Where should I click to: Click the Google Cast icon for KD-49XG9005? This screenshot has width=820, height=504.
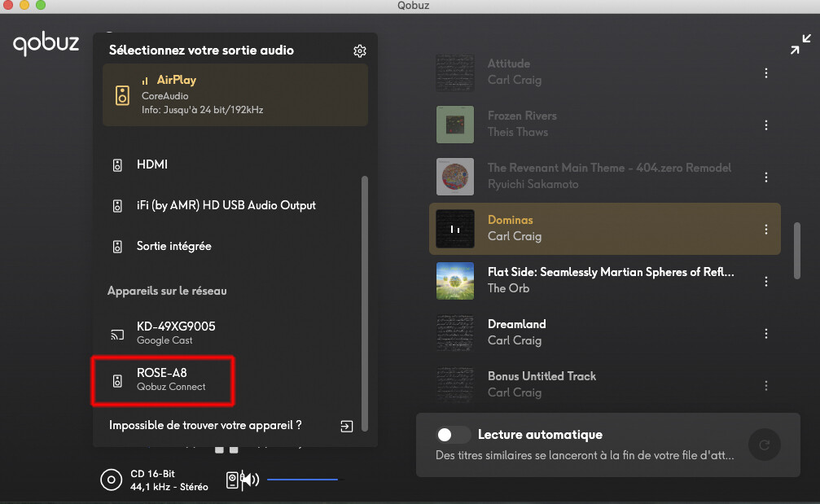[x=117, y=334]
